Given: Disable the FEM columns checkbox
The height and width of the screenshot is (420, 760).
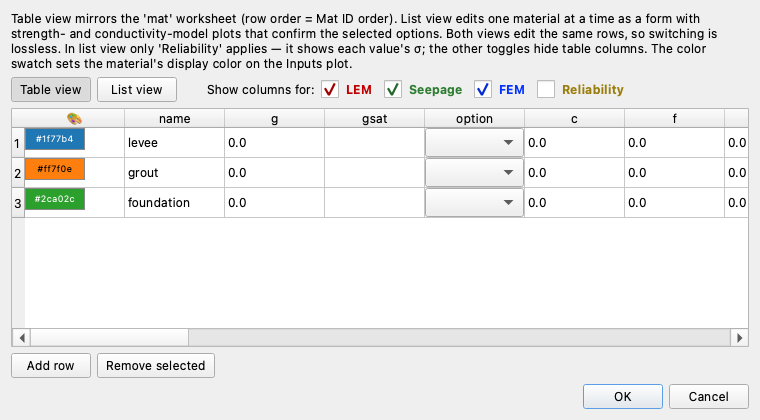Looking at the screenshot, I should click(x=483, y=90).
